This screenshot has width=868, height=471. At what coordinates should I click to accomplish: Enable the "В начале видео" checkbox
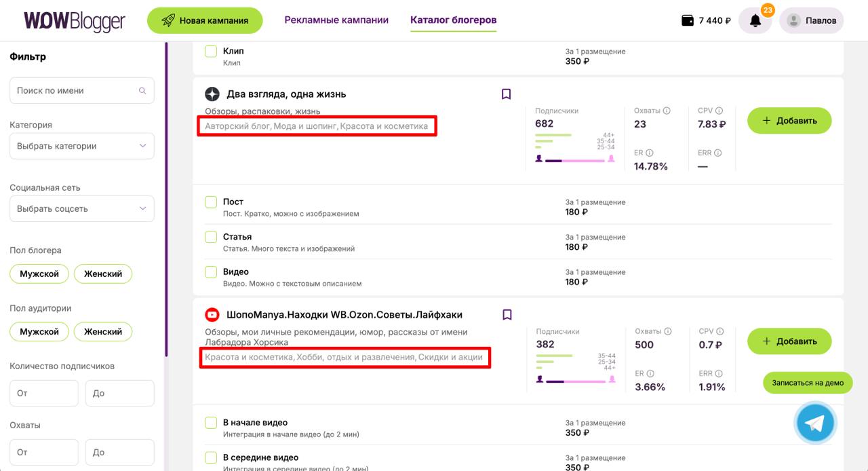211,423
